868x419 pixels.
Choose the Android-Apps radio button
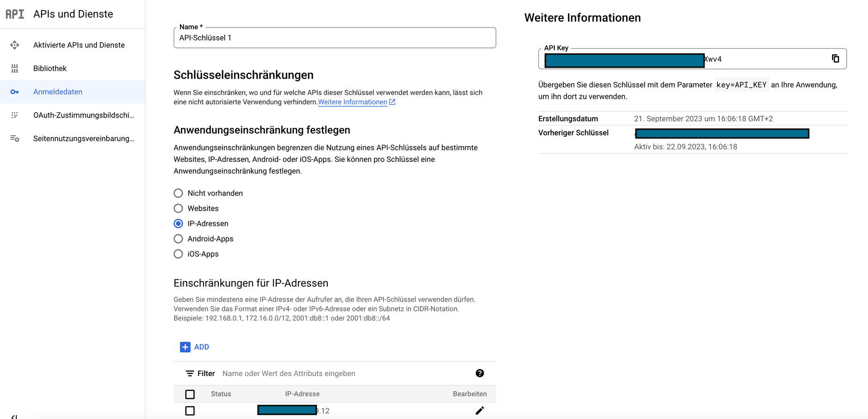[179, 239]
